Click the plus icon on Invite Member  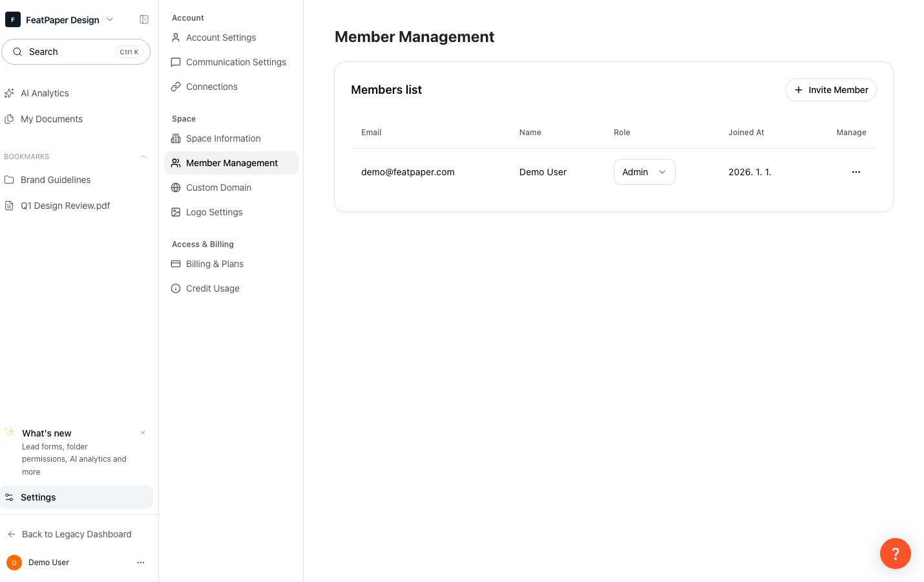click(799, 90)
